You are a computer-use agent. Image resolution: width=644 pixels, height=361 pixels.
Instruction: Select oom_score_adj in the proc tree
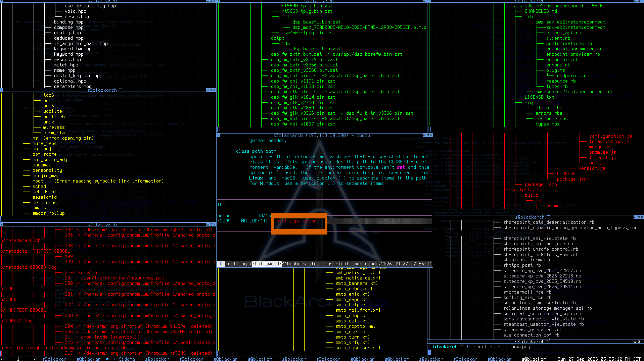click(50, 160)
